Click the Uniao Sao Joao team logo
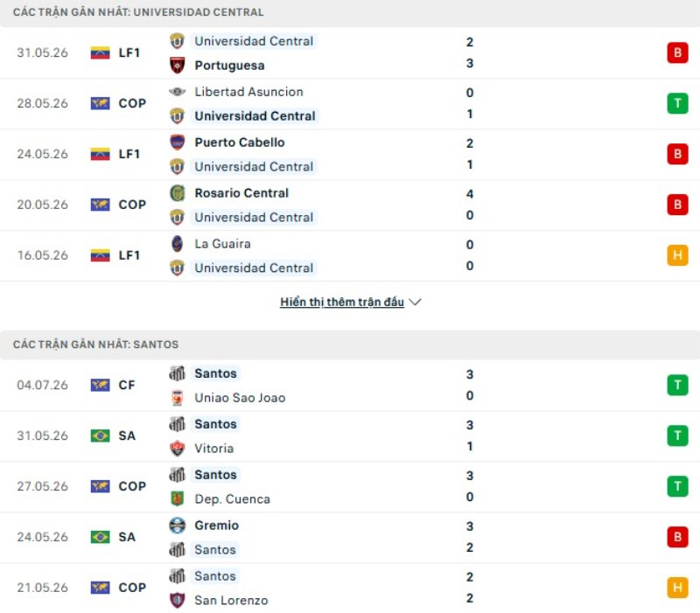 (x=178, y=398)
